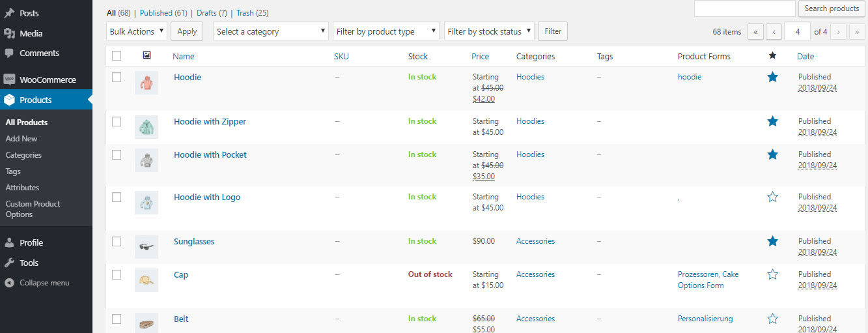Open Categories submenu item
The height and width of the screenshot is (333, 868).
(23, 155)
